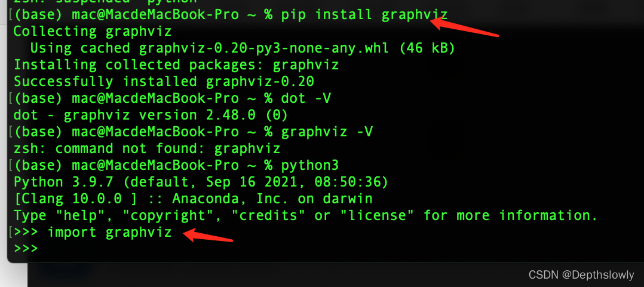
Task: Select the 'Type "help", "copyright"' information line
Action: pos(305,215)
